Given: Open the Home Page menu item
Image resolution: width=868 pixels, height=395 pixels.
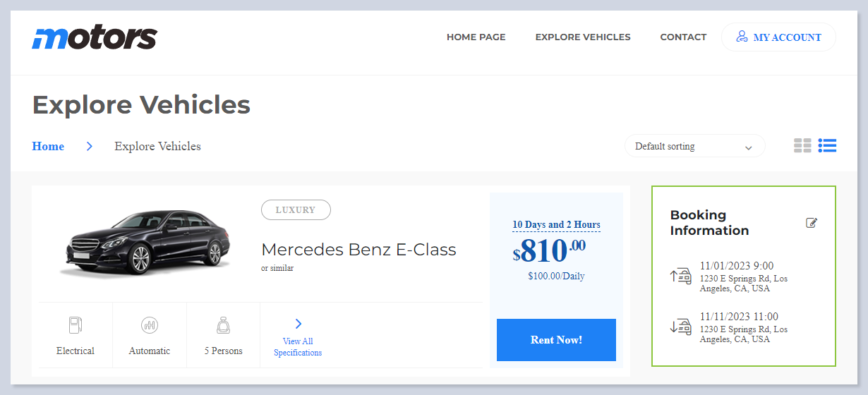Looking at the screenshot, I should tap(476, 37).
